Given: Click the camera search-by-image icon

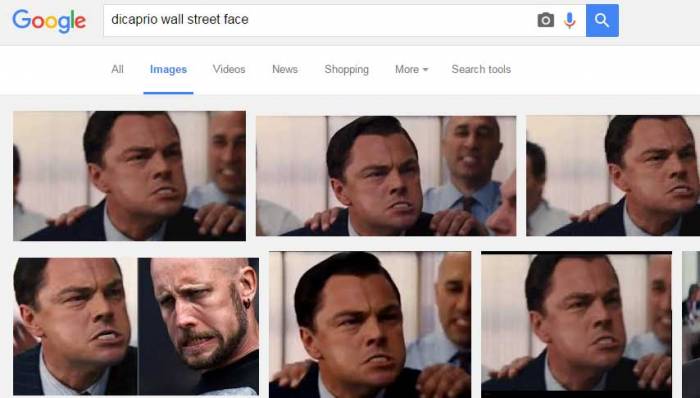Looking at the screenshot, I should 546,21.
